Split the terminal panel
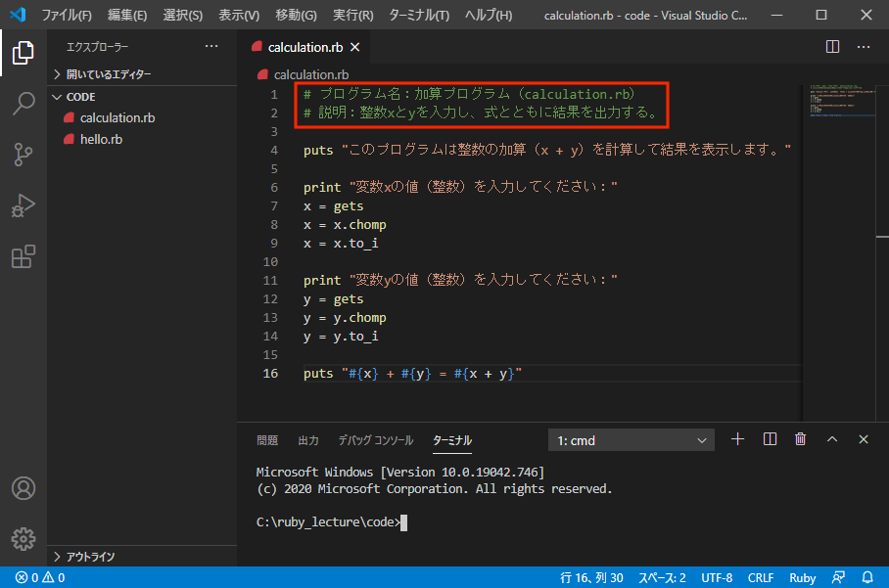Viewport: 889px width, 588px height. tap(770, 439)
